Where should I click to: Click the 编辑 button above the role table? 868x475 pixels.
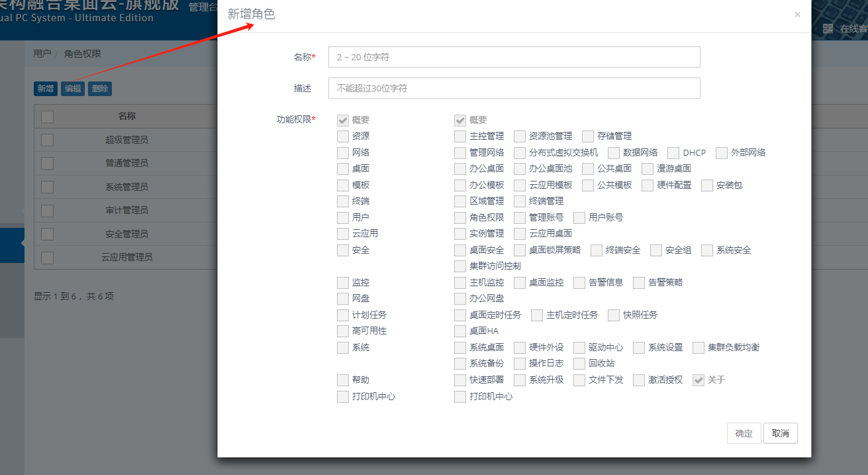(x=73, y=89)
